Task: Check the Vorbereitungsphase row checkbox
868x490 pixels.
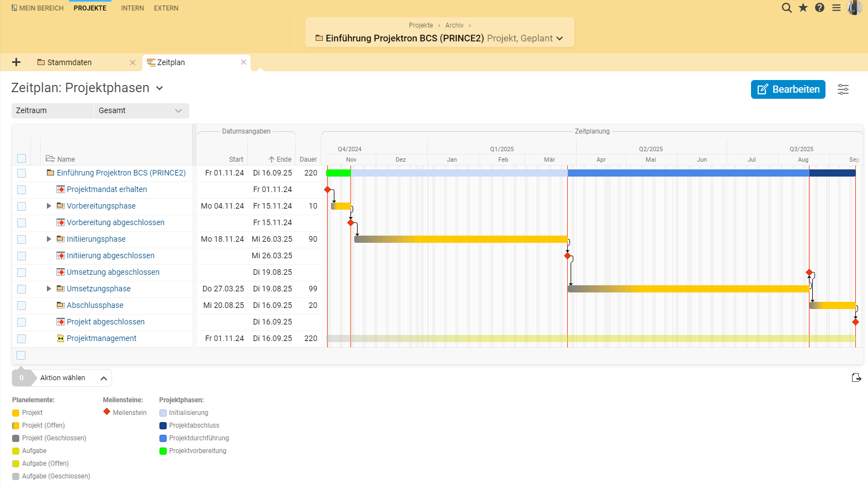Action: (x=22, y=206)
